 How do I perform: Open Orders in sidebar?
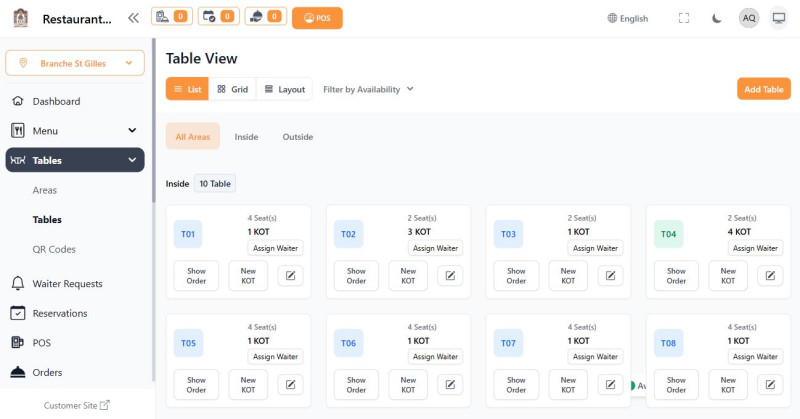click(x=75, y=373)
